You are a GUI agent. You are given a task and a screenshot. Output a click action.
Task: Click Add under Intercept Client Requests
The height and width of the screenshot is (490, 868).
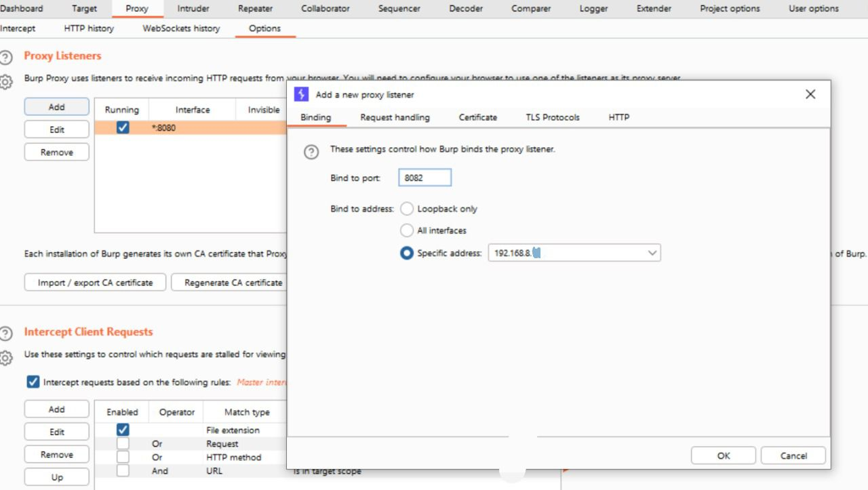coord(57,409)
